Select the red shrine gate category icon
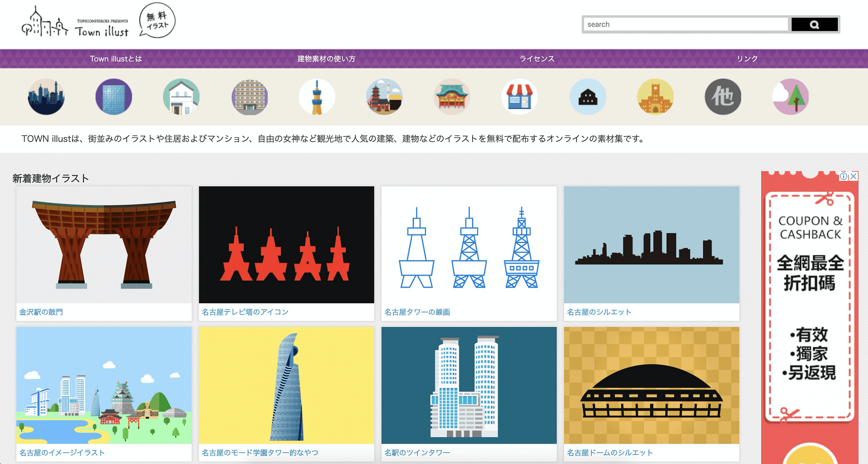 click(452, 97)
